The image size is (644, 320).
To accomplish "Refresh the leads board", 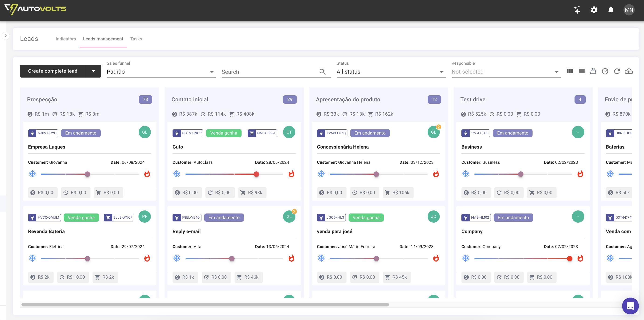I will 617,71.
